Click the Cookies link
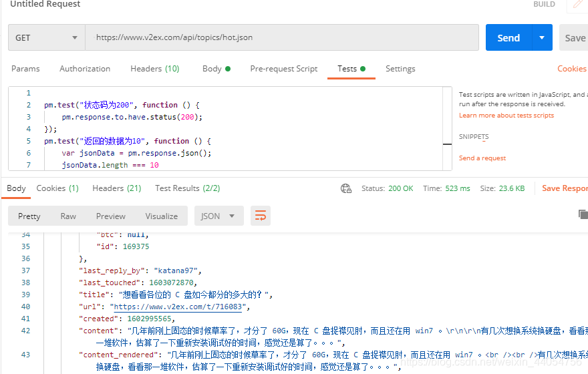Image resolution: width=588 pixels, height=374 pixels. pos(571,69)
